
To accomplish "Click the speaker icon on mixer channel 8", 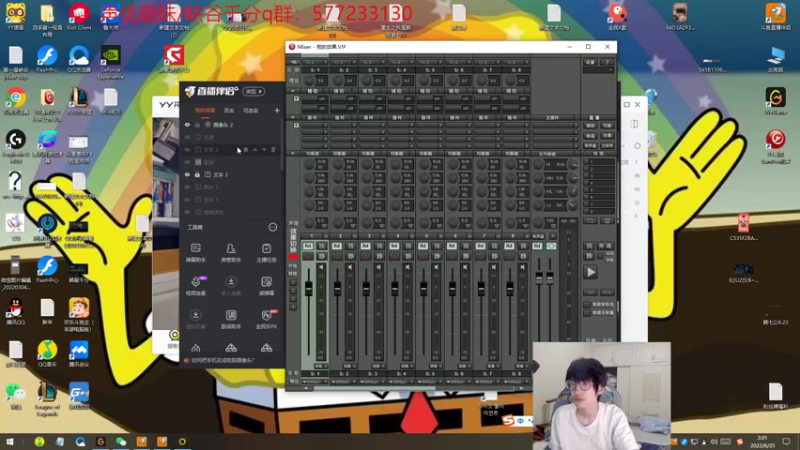I will (x=522, y=267).
